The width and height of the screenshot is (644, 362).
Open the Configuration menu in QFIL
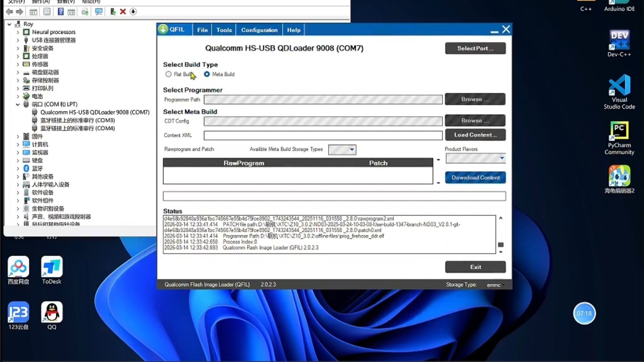click(x=259, y=30)
